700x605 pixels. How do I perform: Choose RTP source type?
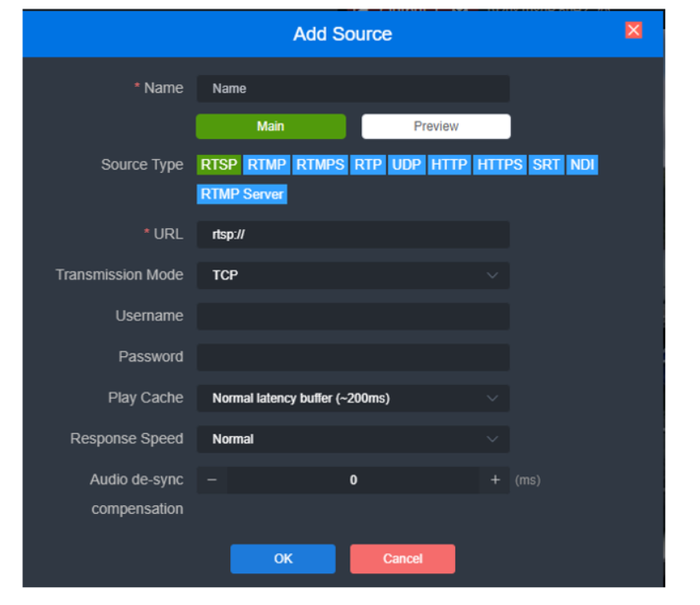coord(367,164)
